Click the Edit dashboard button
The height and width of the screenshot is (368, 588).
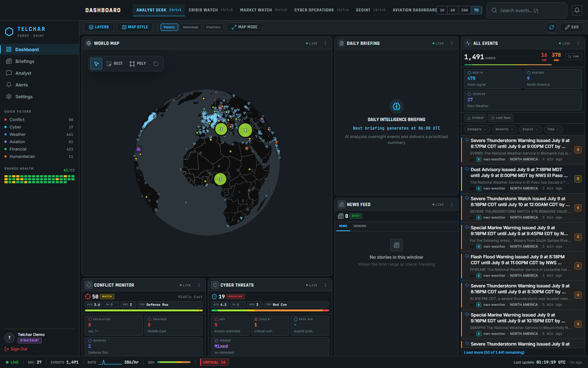pyautogui.click(x=572, y=27)
